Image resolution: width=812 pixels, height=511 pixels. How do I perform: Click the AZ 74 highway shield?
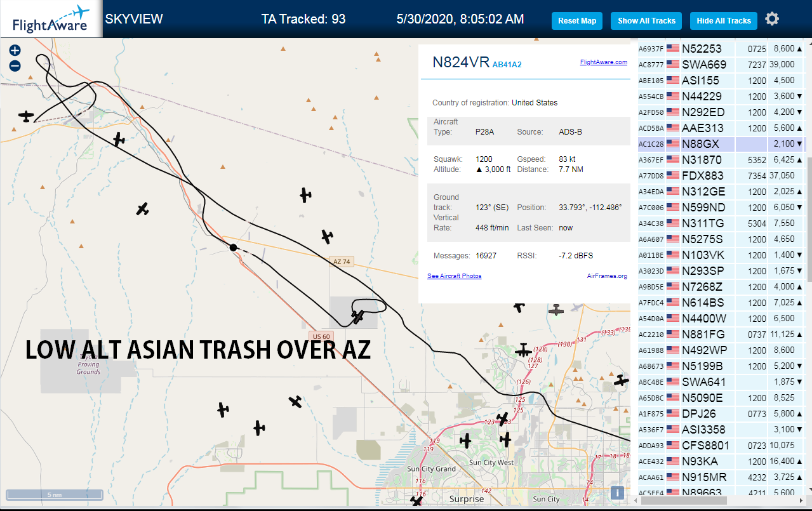342,262
